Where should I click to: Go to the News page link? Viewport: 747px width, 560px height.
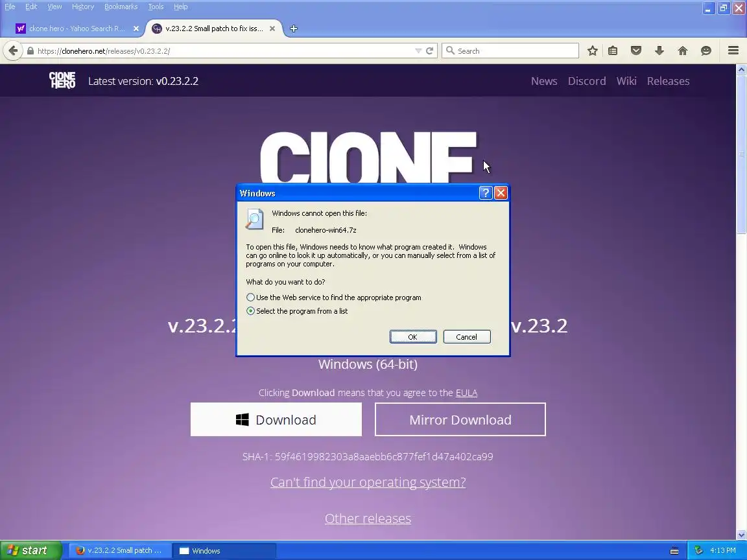[x=544, y=81]
